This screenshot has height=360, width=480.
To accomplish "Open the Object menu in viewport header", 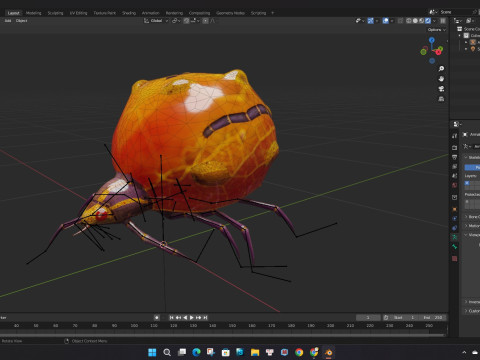I will pos(22,21).
